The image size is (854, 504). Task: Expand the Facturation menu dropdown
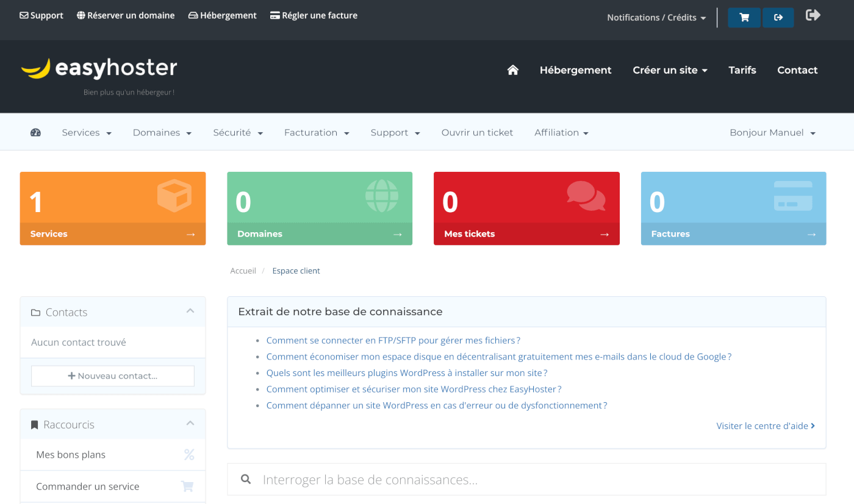(x=317, y=132)
